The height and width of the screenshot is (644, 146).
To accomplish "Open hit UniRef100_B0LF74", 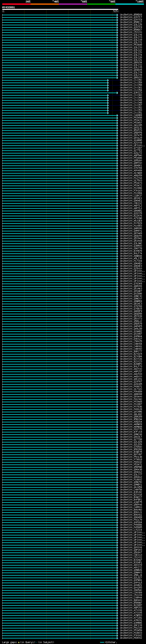I will click(131, 254).
